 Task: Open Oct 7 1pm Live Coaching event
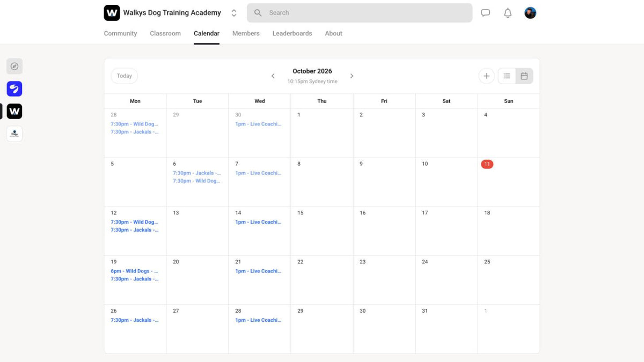point(258,173)
